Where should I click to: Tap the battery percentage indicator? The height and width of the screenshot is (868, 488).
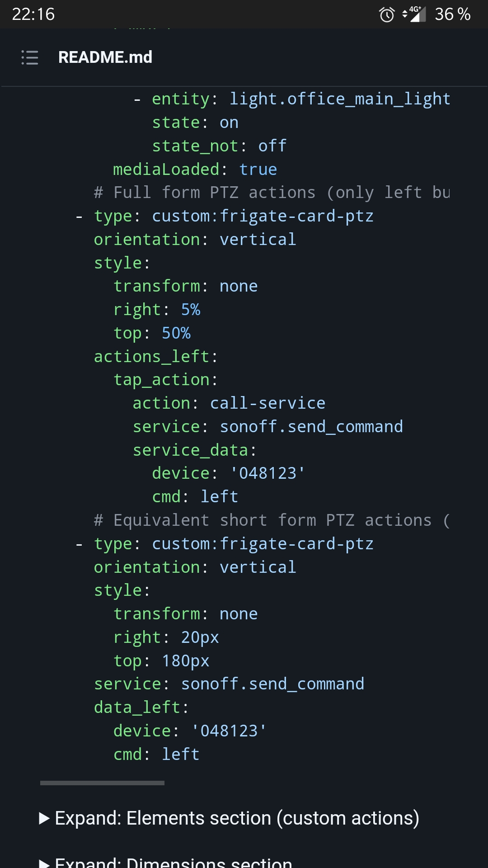coord(452,14)
